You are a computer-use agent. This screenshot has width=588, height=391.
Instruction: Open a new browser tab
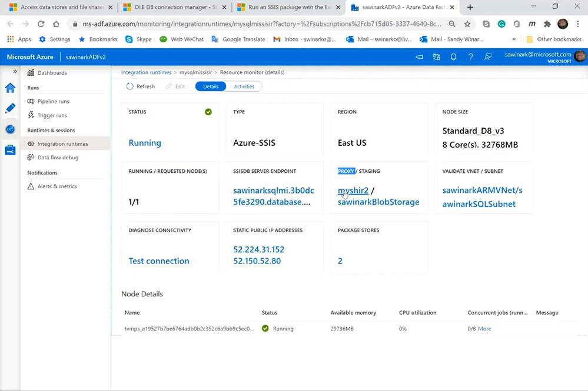[470, 7]
